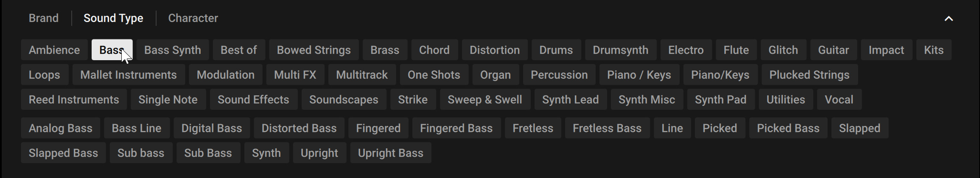Image resolution: width=980 pixels, height=178 pixels.
Task: Toggle the Reed Instruments filter
Action: point(74,100)
